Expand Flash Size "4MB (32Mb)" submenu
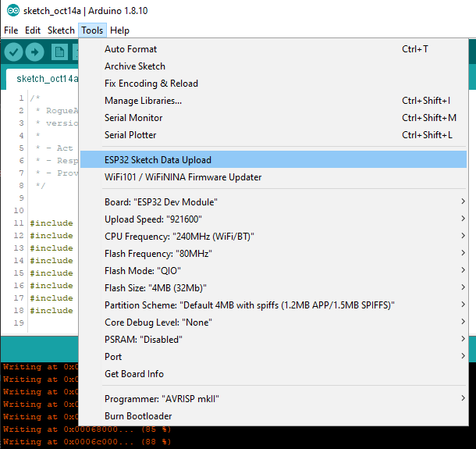The image size is (476, 449). [273, 287]
